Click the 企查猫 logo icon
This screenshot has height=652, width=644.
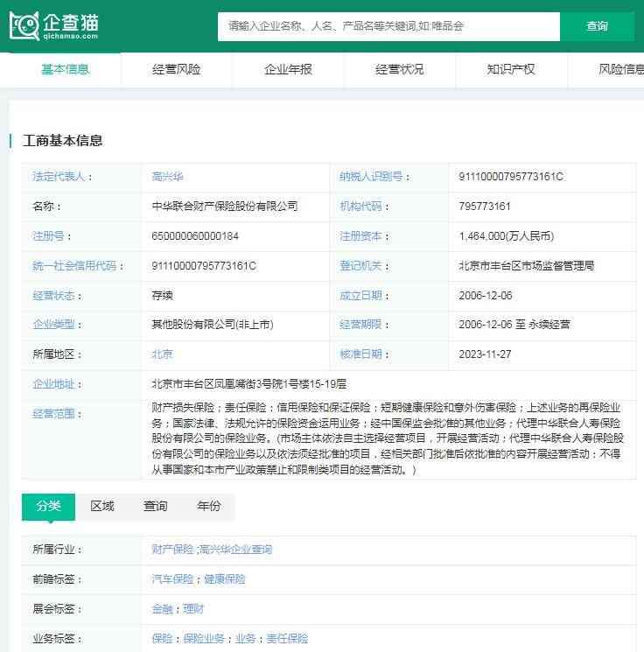tap(24, 25)
